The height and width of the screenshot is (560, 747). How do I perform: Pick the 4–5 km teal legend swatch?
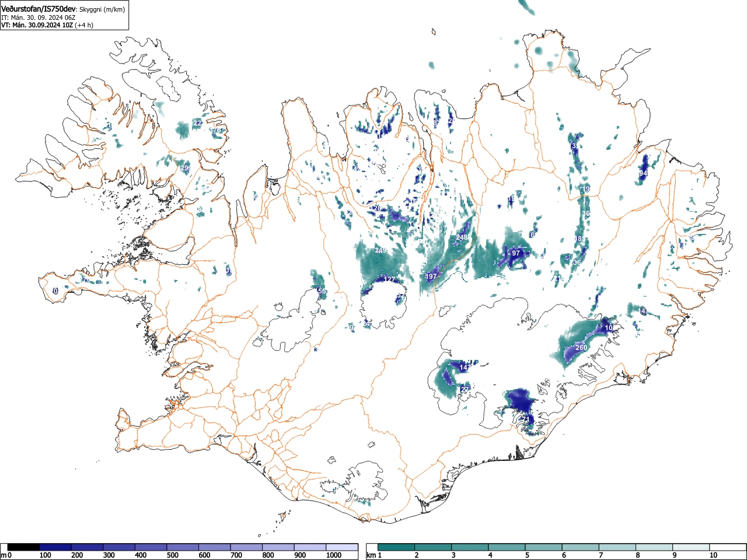click(507, 547)
